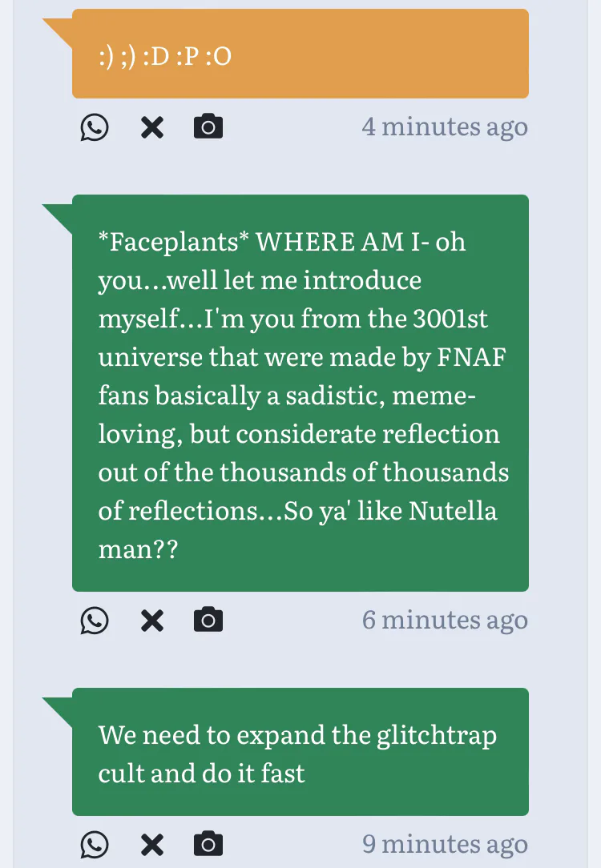Viewport: 601px width, 868px height.
Task: Click the ":D" emoticon in orange bubble
Action: pyautogui.click(x=155, y=58)
